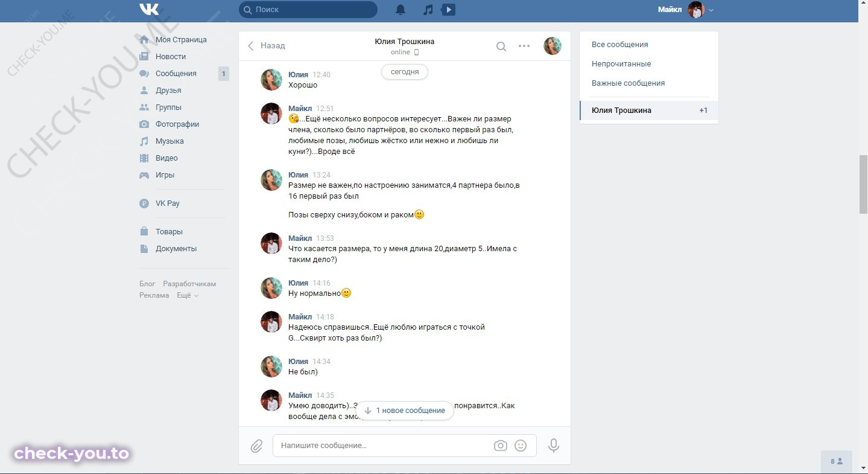Open Юлия's avatar in chat header

(553, 46)
